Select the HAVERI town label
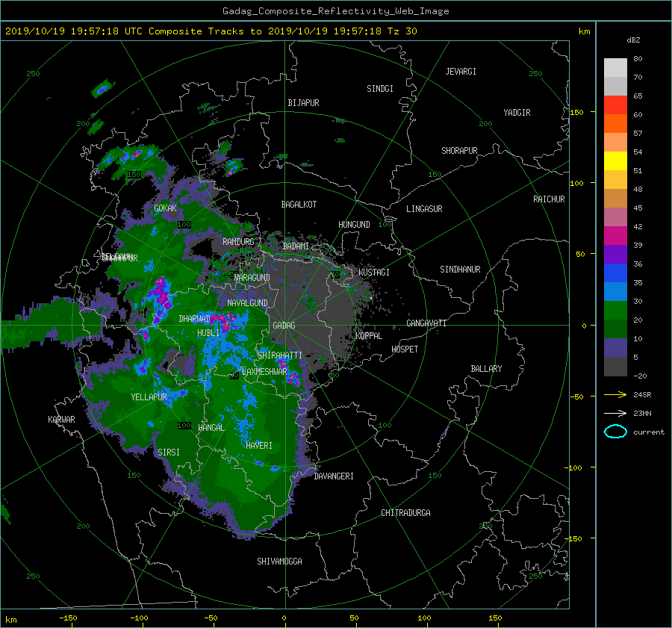672x628 pixels. (x=259, y=446)
